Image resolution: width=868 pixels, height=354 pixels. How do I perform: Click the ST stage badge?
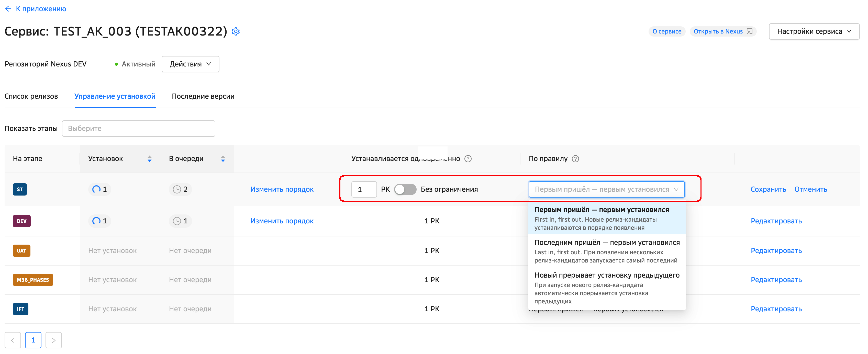[20, 189]
